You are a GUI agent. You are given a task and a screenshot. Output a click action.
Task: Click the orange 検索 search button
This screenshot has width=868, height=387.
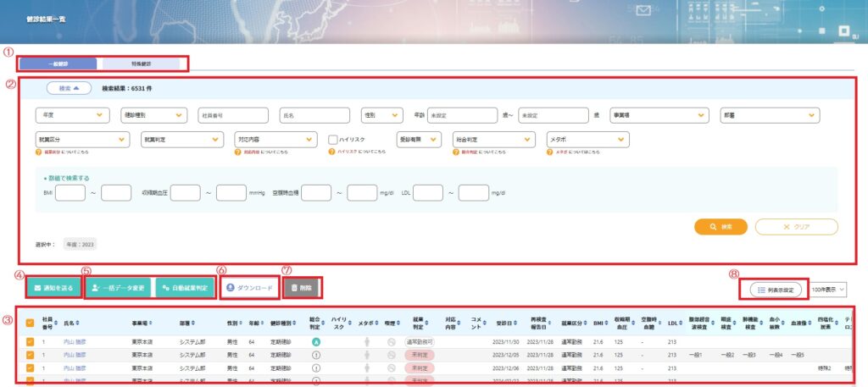point(721,227)
